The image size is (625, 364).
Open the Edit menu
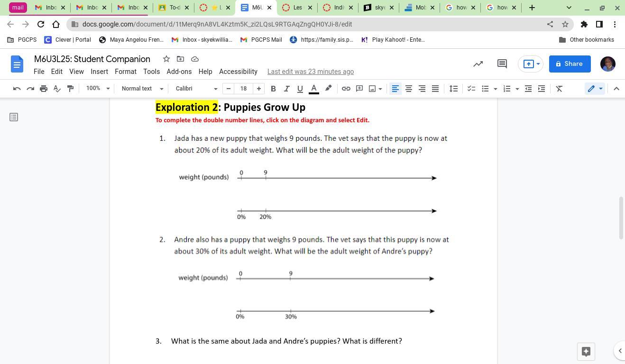click(x=57, y=72)
